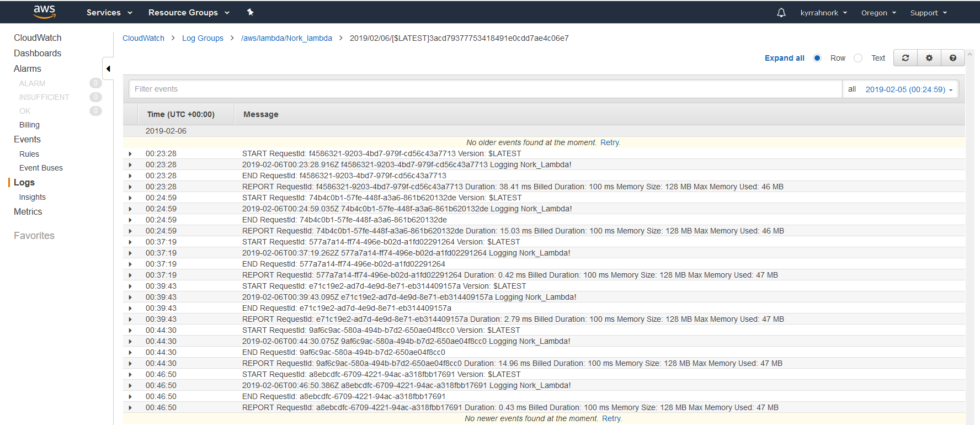The image size is (980, 425).
Task: Open Event Buses in the sidebar
Action: click(x=41, y=168)
